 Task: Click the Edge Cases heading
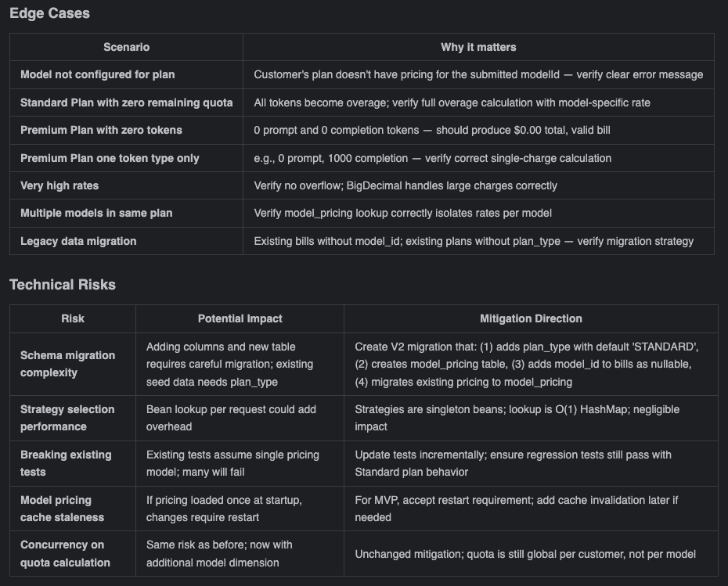(49, 13)
